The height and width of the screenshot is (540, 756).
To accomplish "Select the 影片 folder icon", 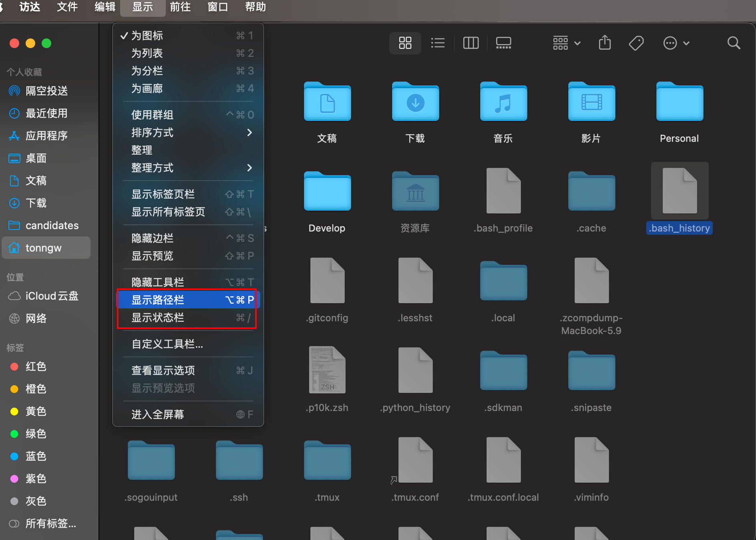I will 591,102.
